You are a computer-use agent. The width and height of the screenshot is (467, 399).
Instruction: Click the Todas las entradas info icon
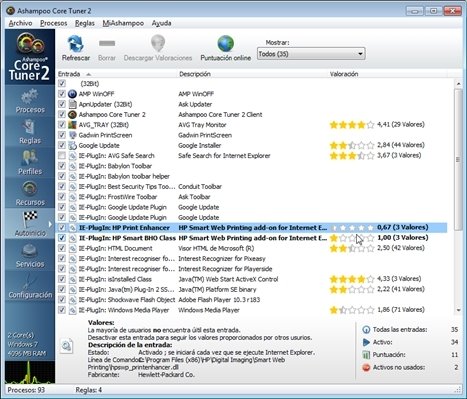[x=366, y=330]
